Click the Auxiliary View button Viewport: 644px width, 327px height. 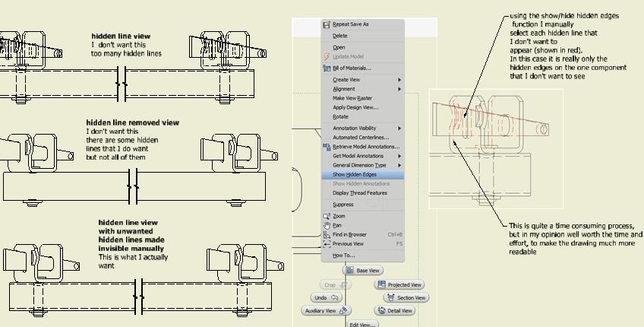click(326, 311)
